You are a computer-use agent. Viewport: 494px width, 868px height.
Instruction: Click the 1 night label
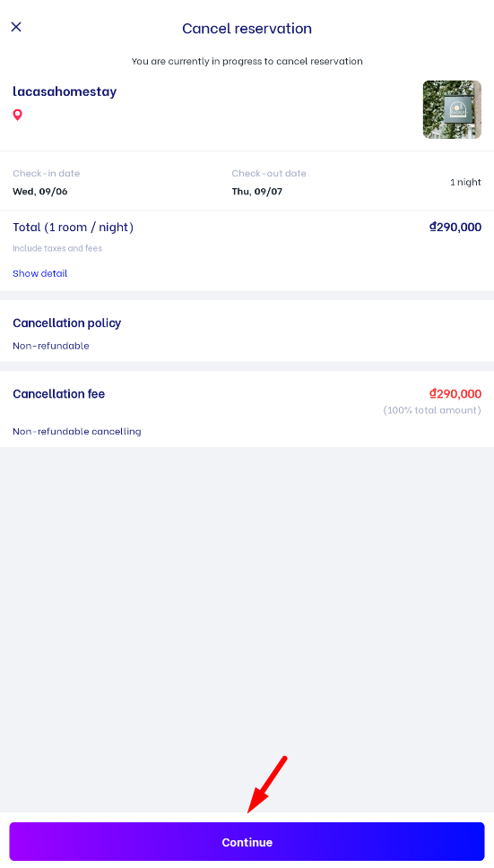pyautogui.click(x=465, y=182)
